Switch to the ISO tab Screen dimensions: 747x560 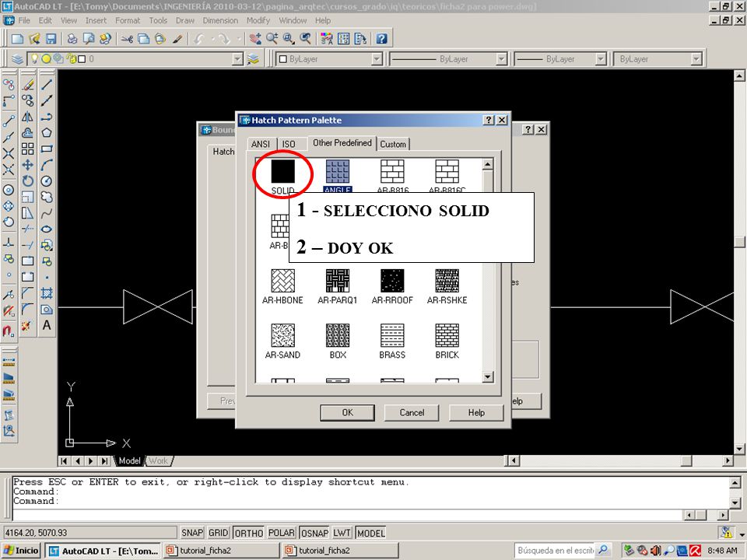point(289,144)
